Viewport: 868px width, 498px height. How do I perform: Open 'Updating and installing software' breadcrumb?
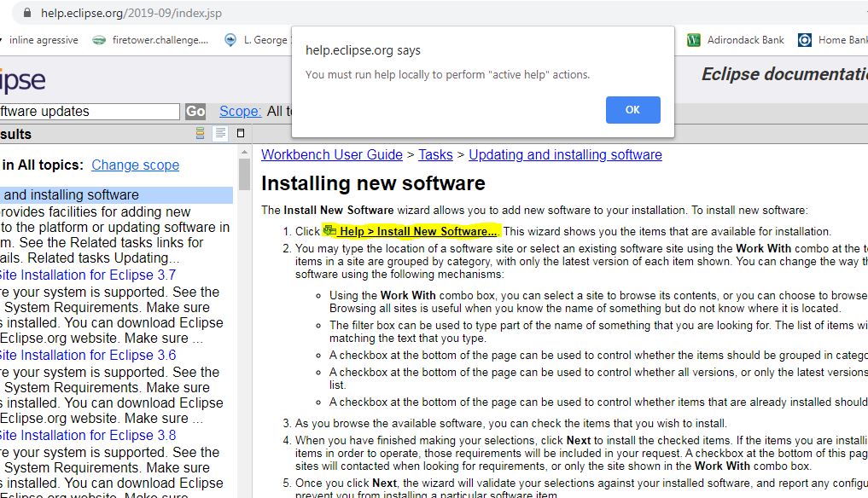565,155
